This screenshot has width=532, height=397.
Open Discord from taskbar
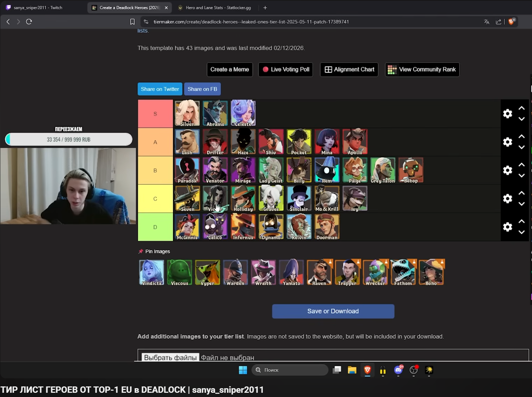398,370
